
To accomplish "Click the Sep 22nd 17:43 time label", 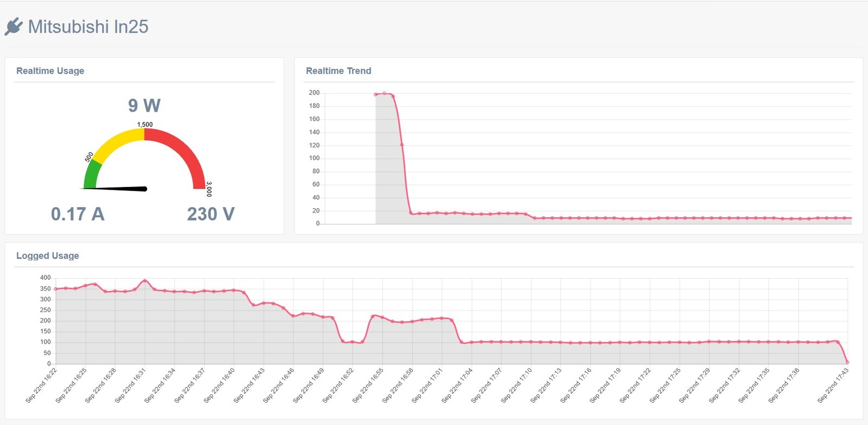I will pos(833,385).
